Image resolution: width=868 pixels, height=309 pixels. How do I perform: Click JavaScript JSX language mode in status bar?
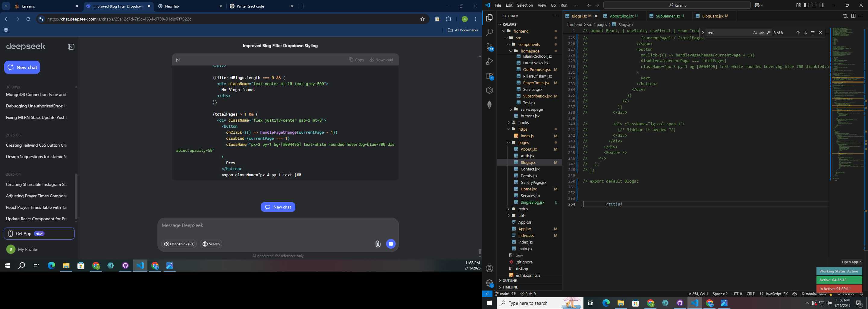click(x=776, y=294)
